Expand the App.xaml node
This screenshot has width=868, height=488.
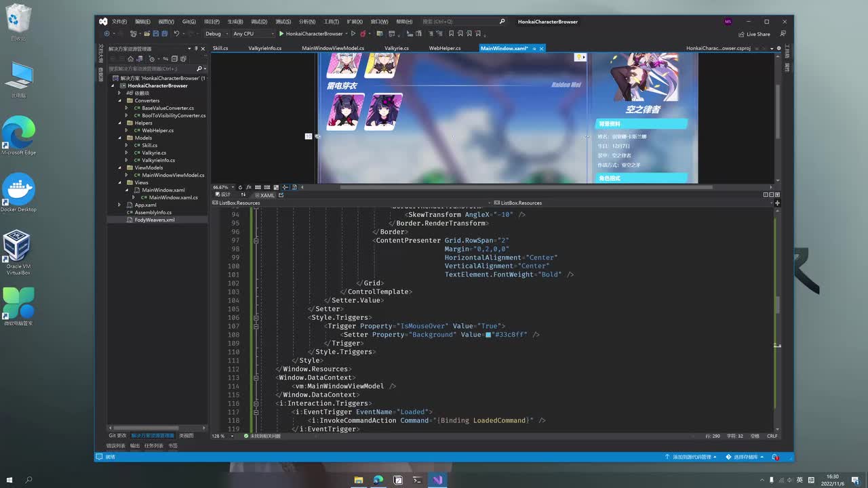click(x=119, y=205)
